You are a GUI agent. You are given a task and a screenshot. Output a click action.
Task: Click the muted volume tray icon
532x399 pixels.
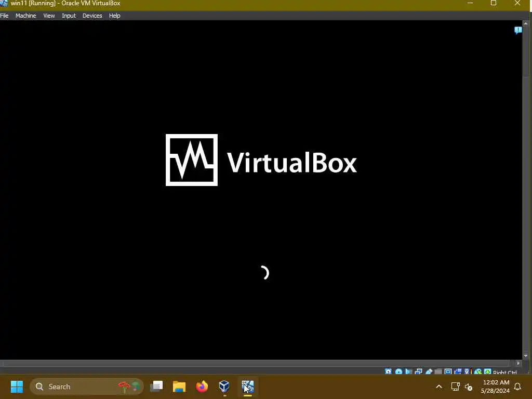pyautogui.click(x=469, y=387)
